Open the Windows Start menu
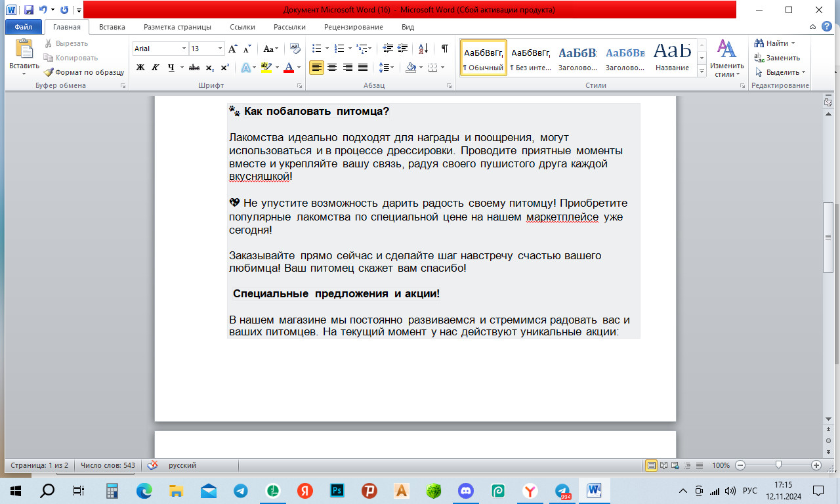840x504 pixels. [x=16, y=490]
